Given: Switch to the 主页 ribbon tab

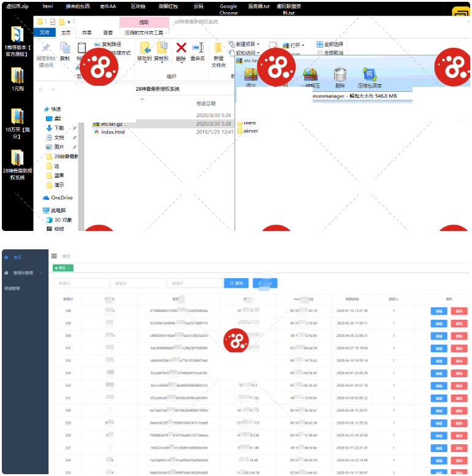Looking at the screenshot, I should 66,32.
